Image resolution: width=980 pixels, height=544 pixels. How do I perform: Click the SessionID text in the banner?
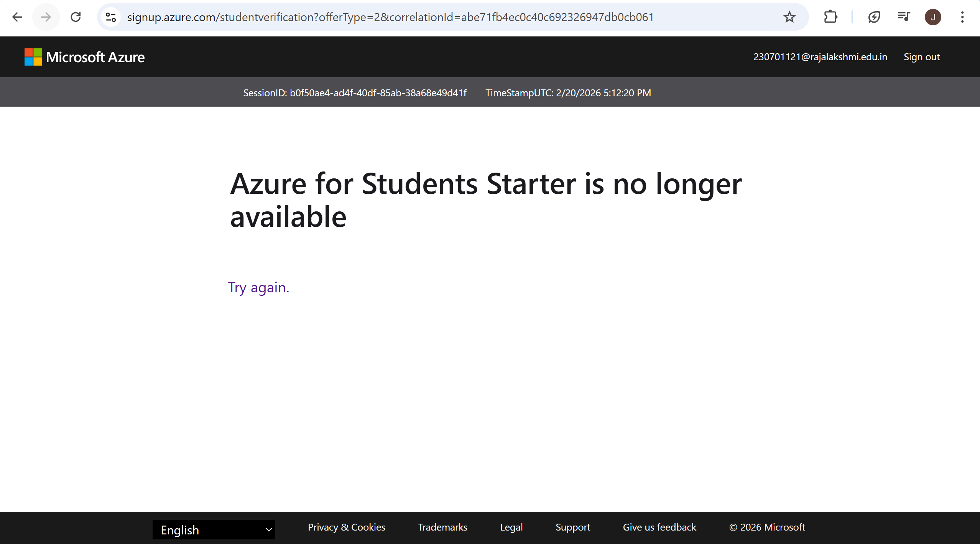point(355,93)
